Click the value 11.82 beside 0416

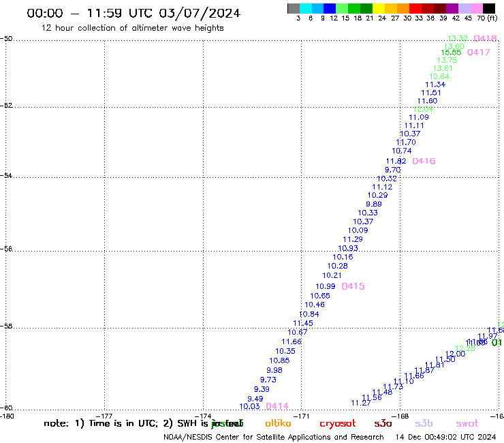(x=396, y=161)
